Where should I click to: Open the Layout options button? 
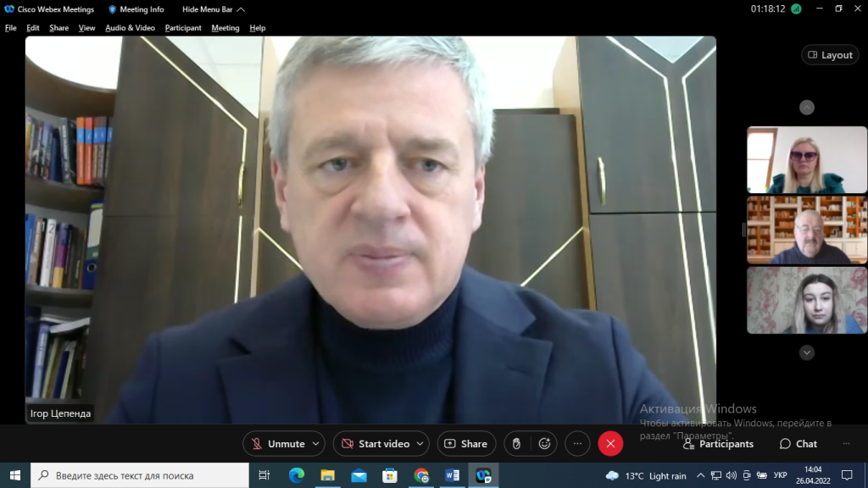829,55
